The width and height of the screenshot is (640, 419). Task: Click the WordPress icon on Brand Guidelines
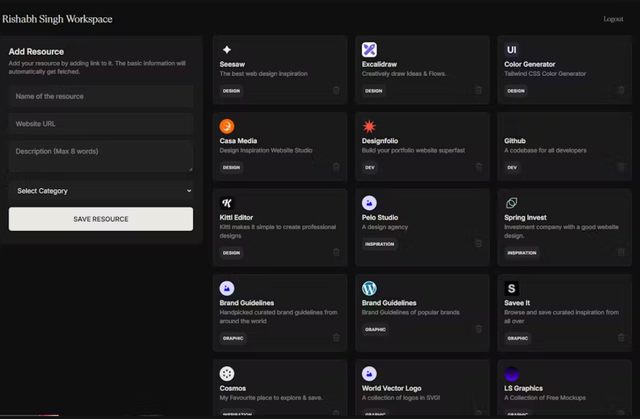[x=369, y=288]
